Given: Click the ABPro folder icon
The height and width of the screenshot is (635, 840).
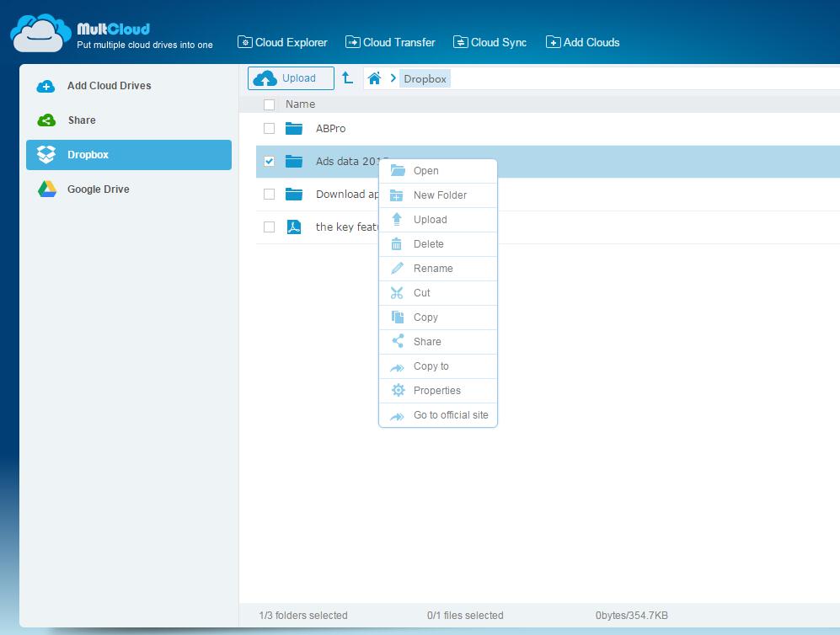Looking at the screenshot, I should coord(293,129).
